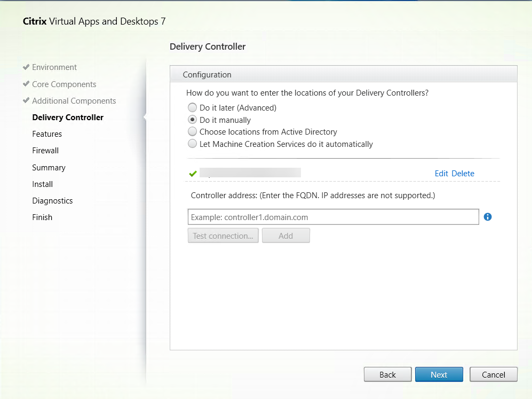Select the "Do it manually" radio button
Image resolution: width=532 pixels, height=399 pixels.
(x=193, y=120)
